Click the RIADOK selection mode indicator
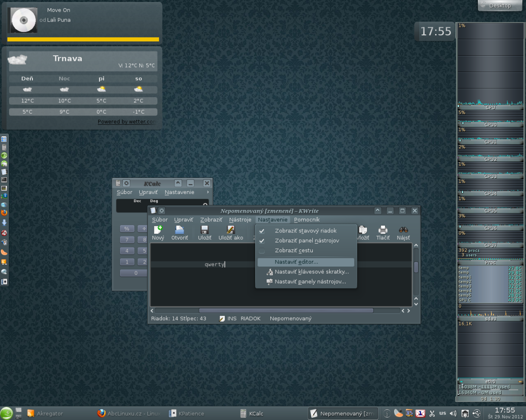 click(x=250, y=318)
